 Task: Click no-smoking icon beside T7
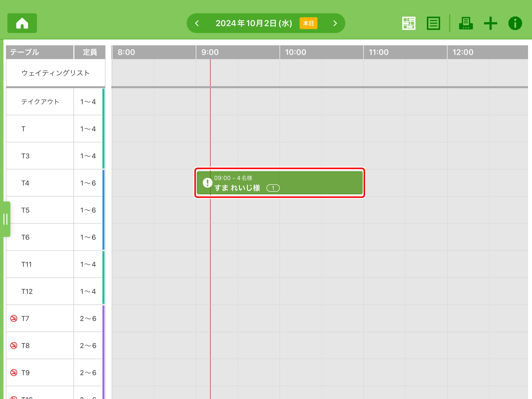14,318
